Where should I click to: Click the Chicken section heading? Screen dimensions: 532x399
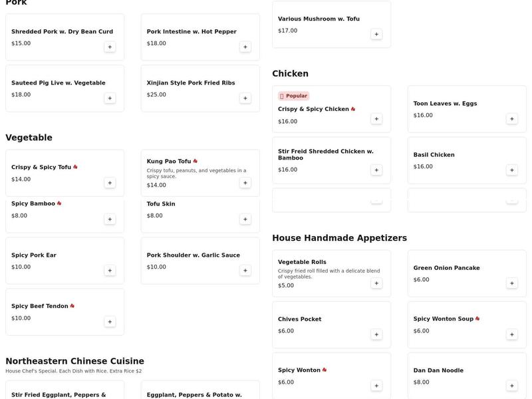click(290, 73)
